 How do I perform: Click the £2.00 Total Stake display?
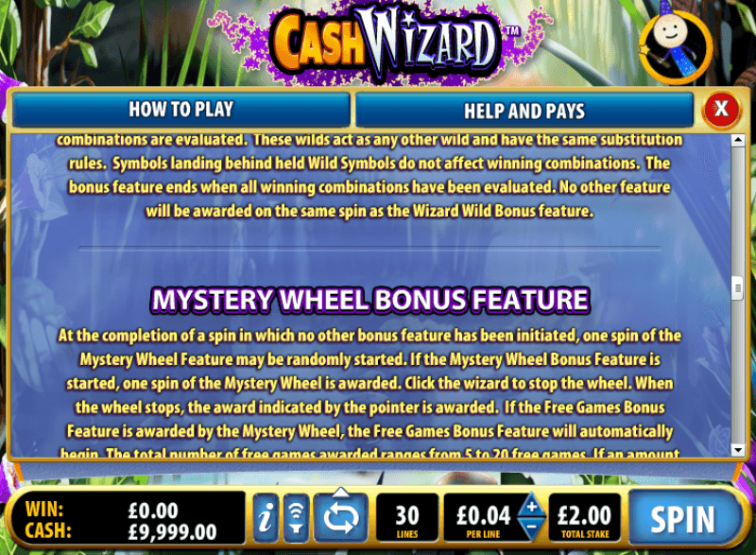[584, 518]
